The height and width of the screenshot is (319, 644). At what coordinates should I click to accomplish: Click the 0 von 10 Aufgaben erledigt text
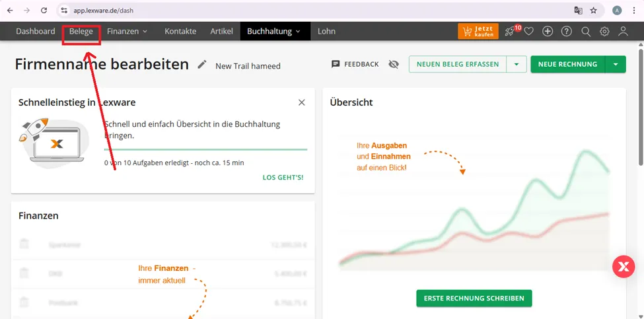click(x=174, y=163)
